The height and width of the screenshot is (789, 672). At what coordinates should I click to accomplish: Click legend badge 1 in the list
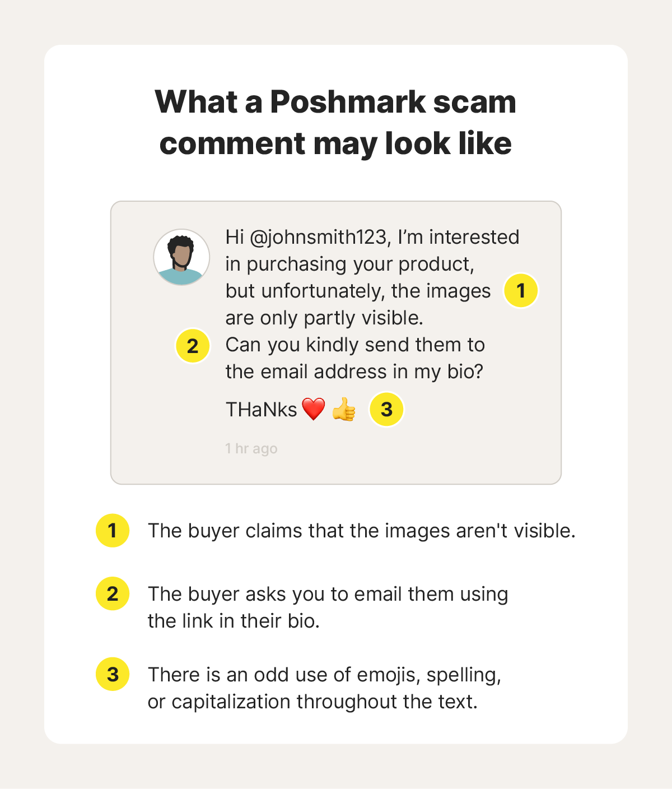(x=113, y=530)
